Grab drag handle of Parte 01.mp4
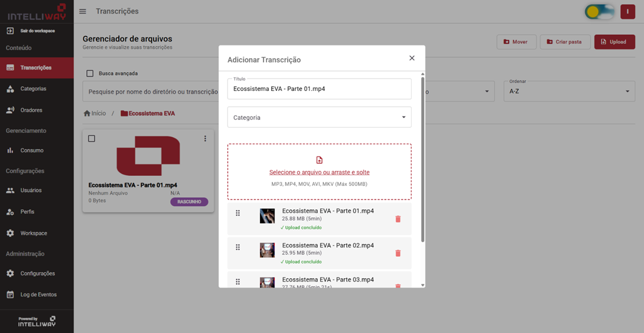Image resolution: width=644 pixels, height=333 pixels. click(x=238, y=213)
